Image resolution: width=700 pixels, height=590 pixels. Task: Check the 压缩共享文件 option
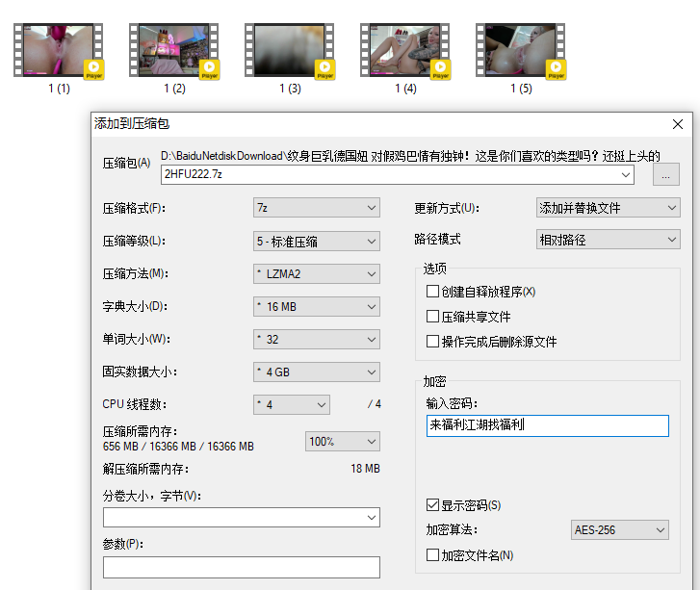432,317
